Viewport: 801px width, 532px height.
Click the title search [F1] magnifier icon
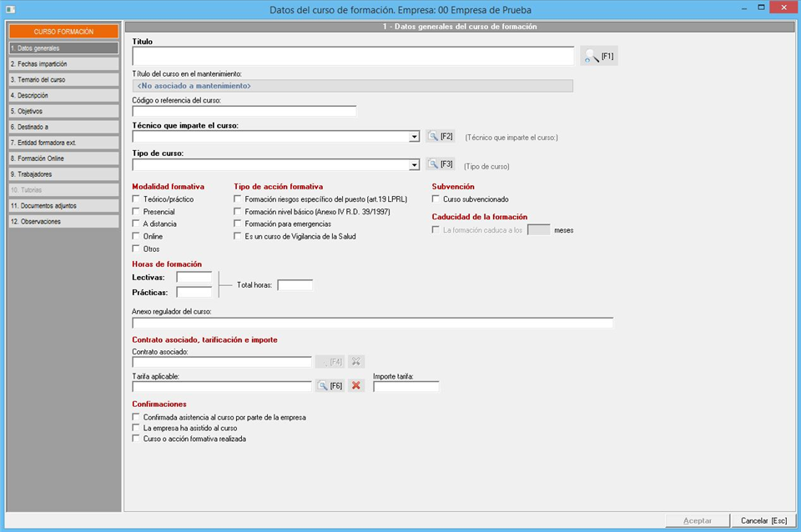pos(592,57)
